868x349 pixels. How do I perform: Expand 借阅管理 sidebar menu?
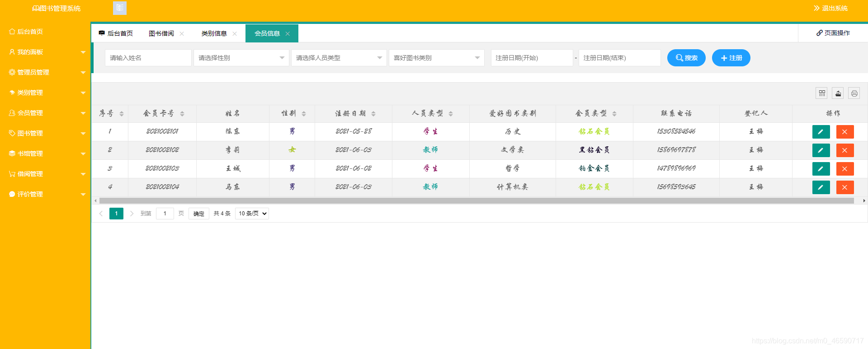click(x=45, y=174)
